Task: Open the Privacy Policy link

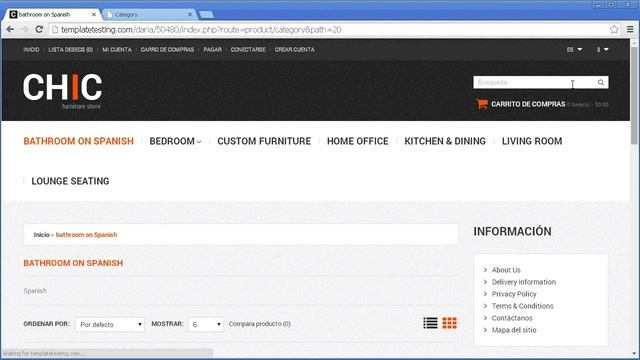Action: pos(514,294)
